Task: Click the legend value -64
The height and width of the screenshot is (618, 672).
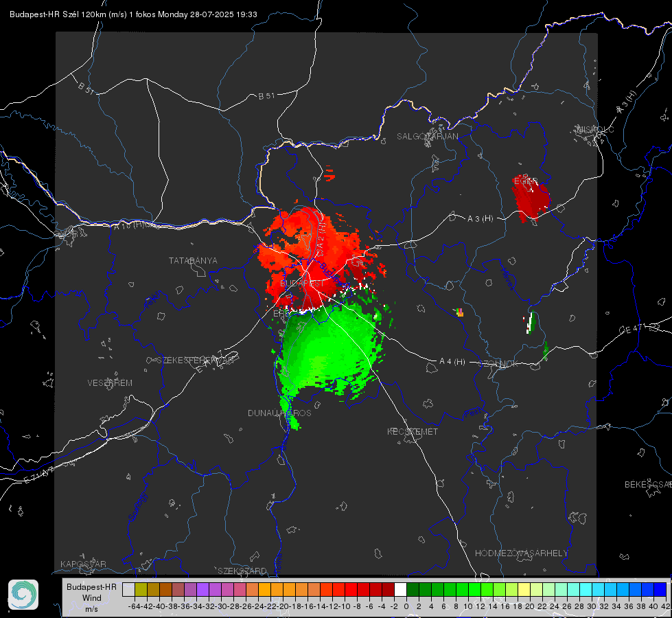Action: [x=135, y=606]
